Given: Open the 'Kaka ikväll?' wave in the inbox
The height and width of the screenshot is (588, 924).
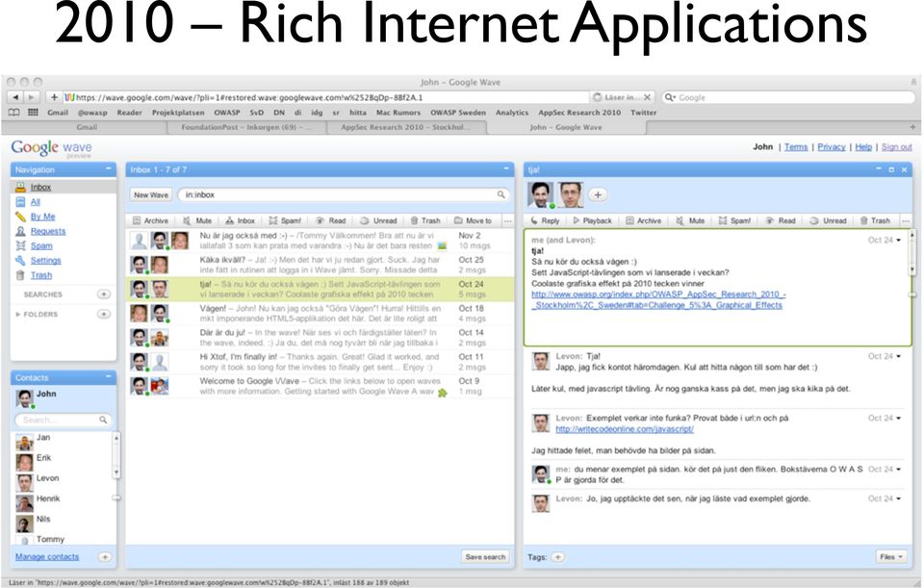Looking at the screenshot, I should point(321,265).
